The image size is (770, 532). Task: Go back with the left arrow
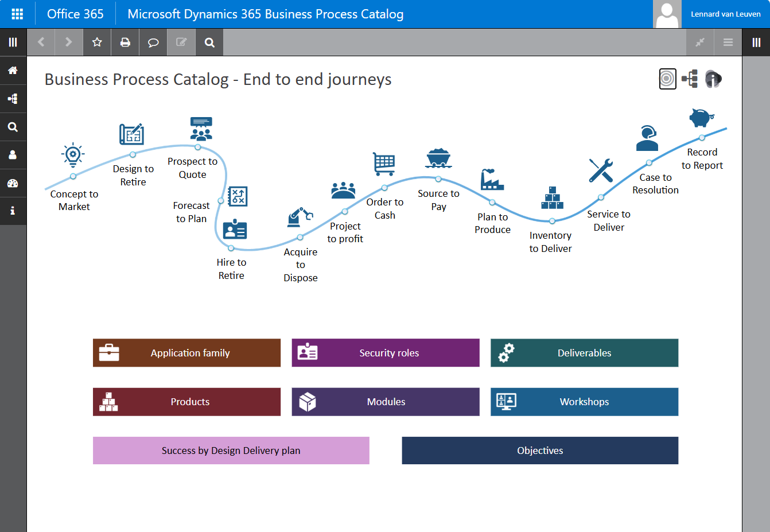pos(41,42)
